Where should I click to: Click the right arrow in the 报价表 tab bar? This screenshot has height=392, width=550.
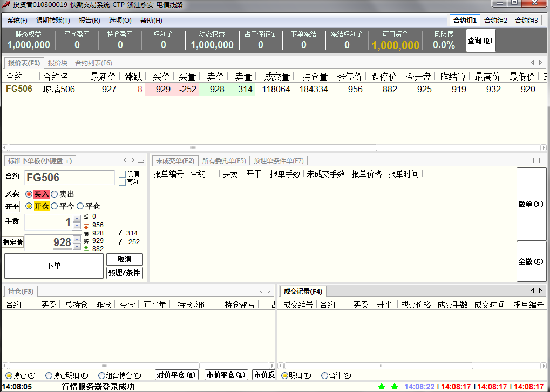coord(540,63)
